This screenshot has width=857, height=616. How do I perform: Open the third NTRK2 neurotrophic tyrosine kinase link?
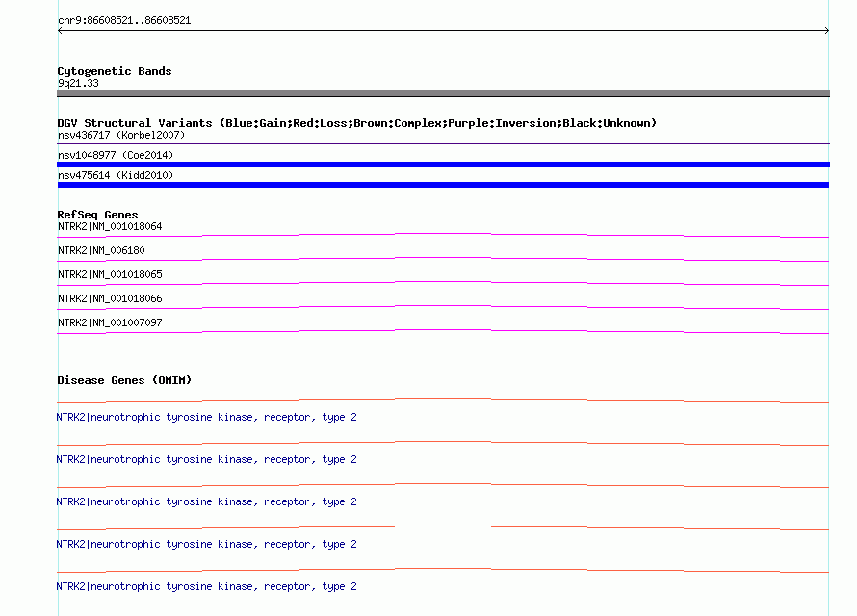tap(207, 501)
